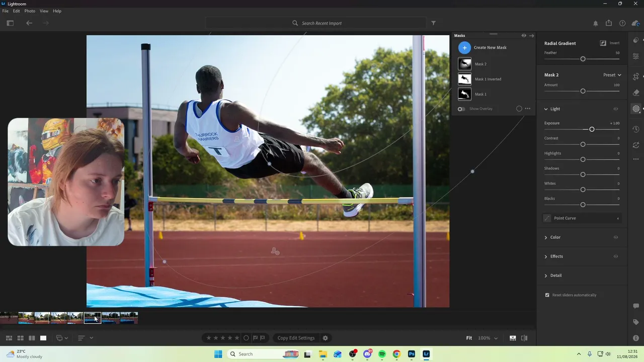Image resolution: width=644 pixels, height=362 pixels.
Task: Open Photoshop from the taskbar
Action: [x=412, y=354]
